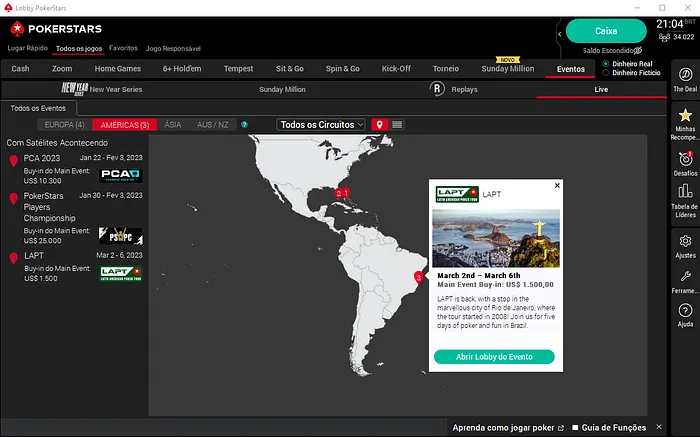700x437 pixels.
Task: Click LAPT logo in popup header
Action: (457, 194)
